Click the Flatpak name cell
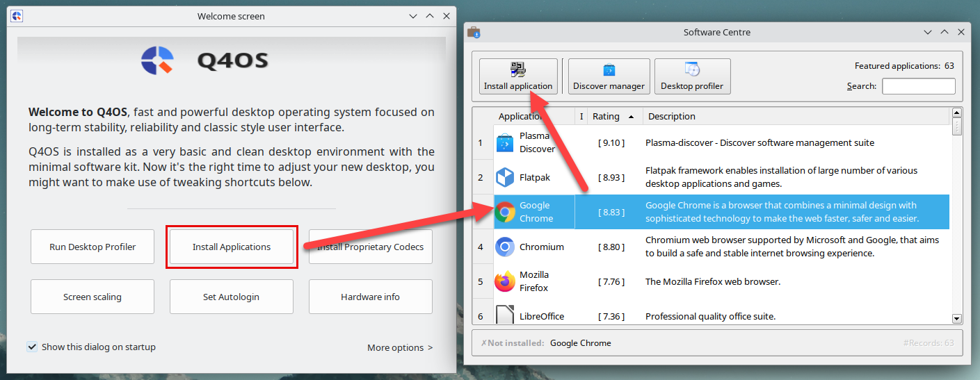The image size is (980, 380). [534, 178]
